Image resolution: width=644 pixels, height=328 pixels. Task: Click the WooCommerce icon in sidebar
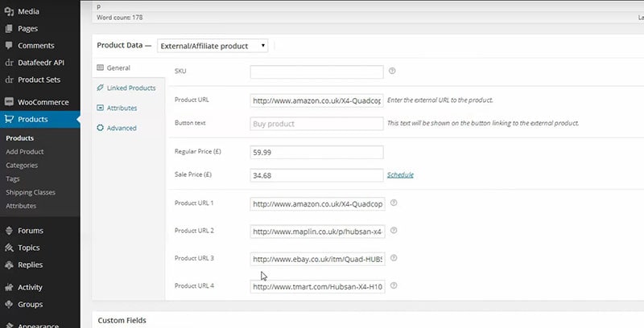pyautogui.click(x=9, y=102)
